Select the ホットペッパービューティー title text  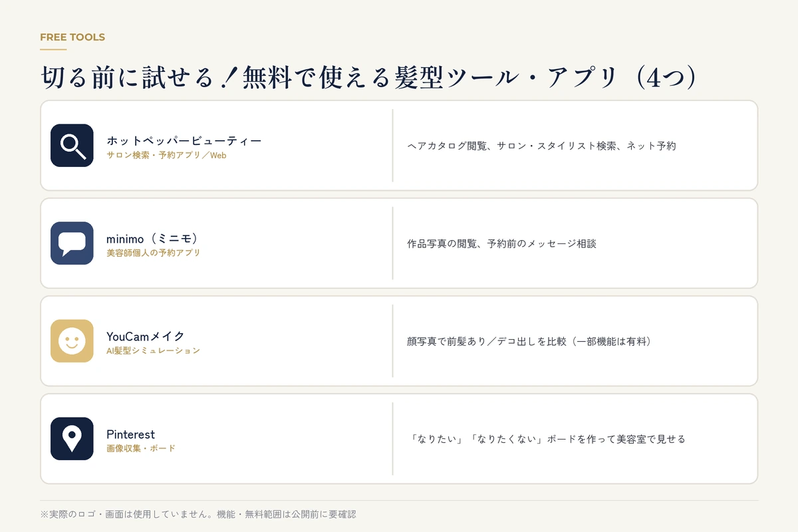(184, 141)
